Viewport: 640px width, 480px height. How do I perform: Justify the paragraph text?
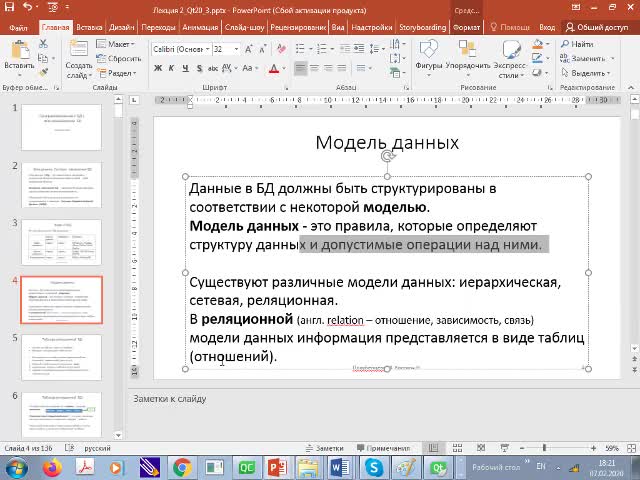coord(342,68)
